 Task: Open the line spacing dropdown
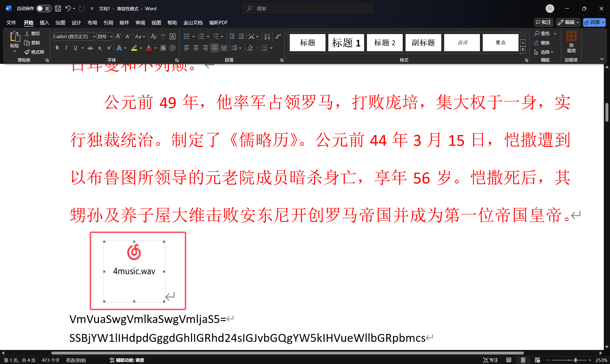(236, 48)
